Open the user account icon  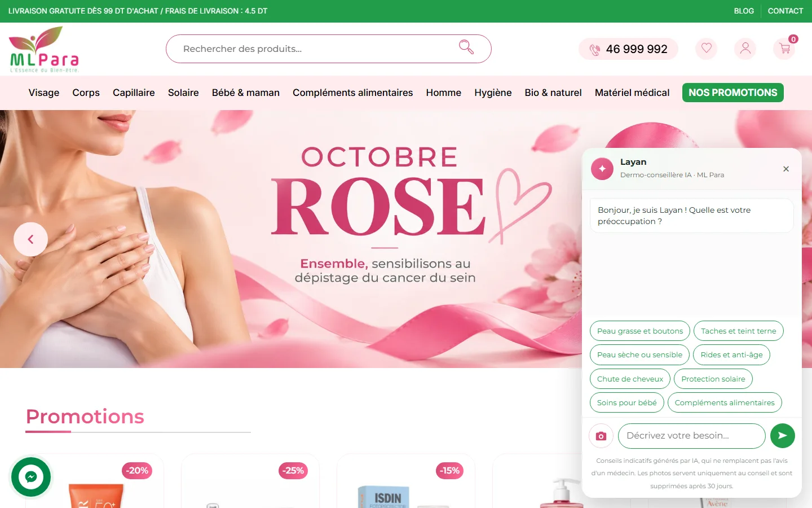click(x=745, y=49)
